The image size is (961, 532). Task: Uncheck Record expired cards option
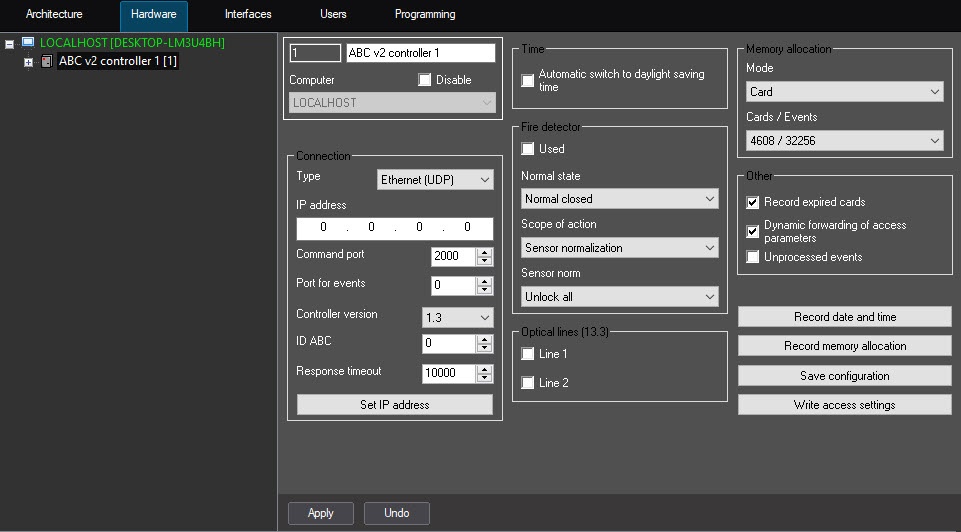coord(753,202)
